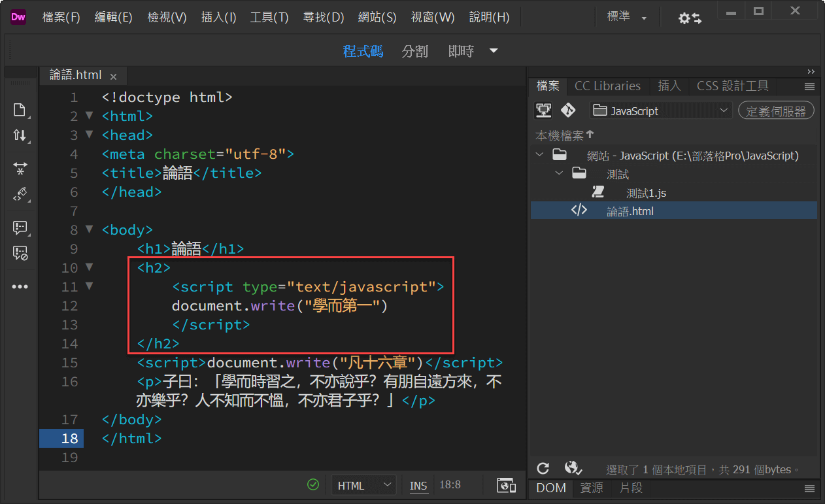Open the 視窗(W) menu
This screenshot has height=504, width=825.
coord(433,18)
